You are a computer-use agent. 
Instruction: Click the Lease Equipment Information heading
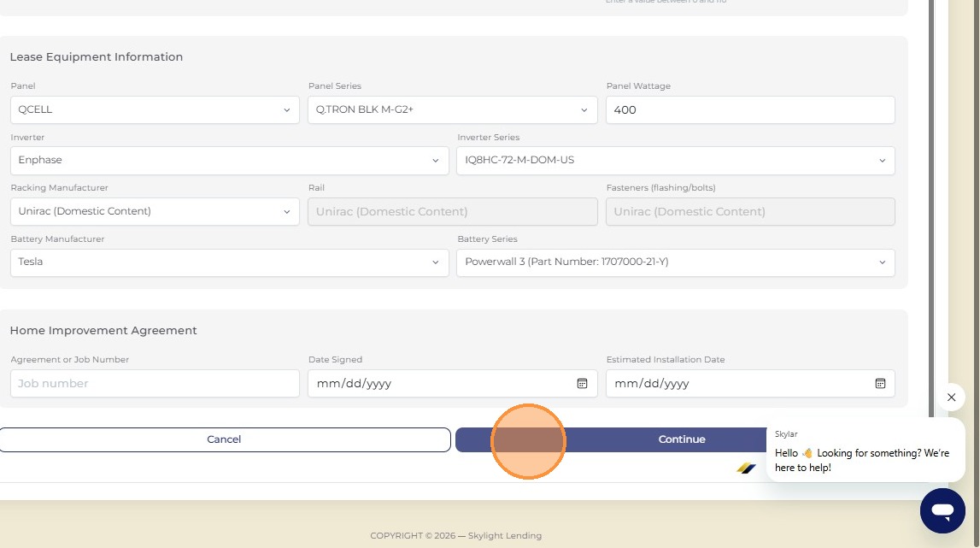tap(97, 57)
